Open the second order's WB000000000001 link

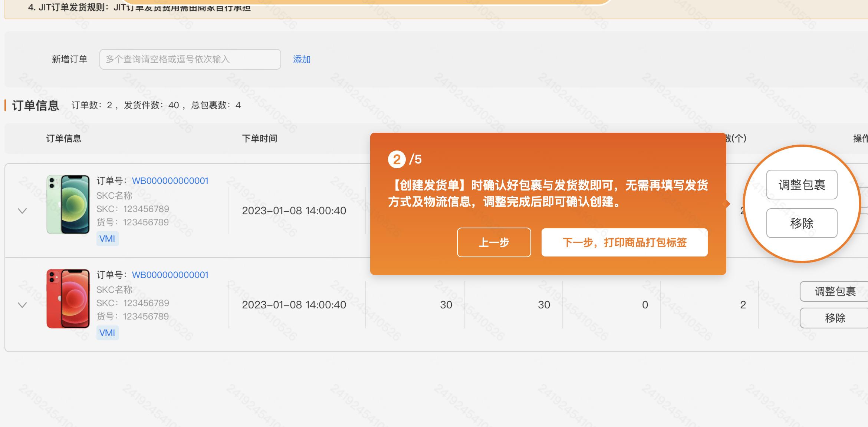click(171, 275)
